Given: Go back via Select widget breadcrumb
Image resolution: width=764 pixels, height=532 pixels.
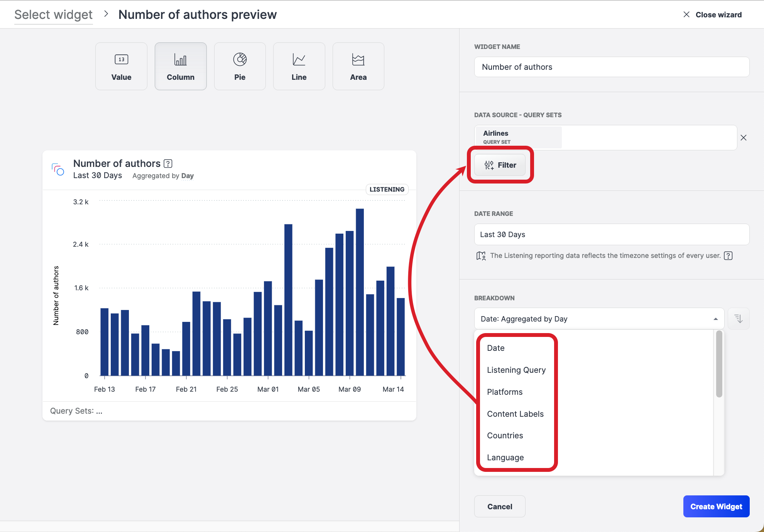Looking at the screenshot, I should tap(53, 15).
